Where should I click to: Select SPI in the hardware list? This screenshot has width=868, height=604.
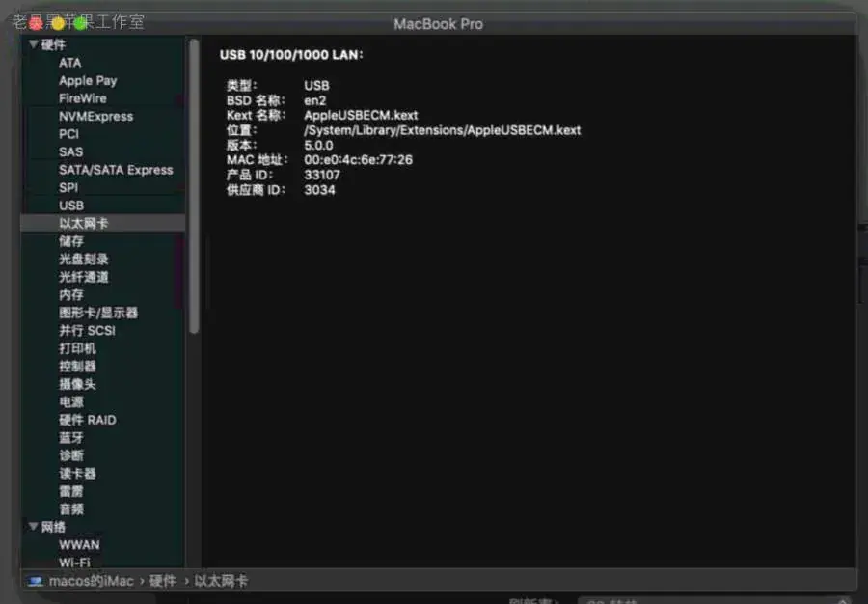coord(68,188)
